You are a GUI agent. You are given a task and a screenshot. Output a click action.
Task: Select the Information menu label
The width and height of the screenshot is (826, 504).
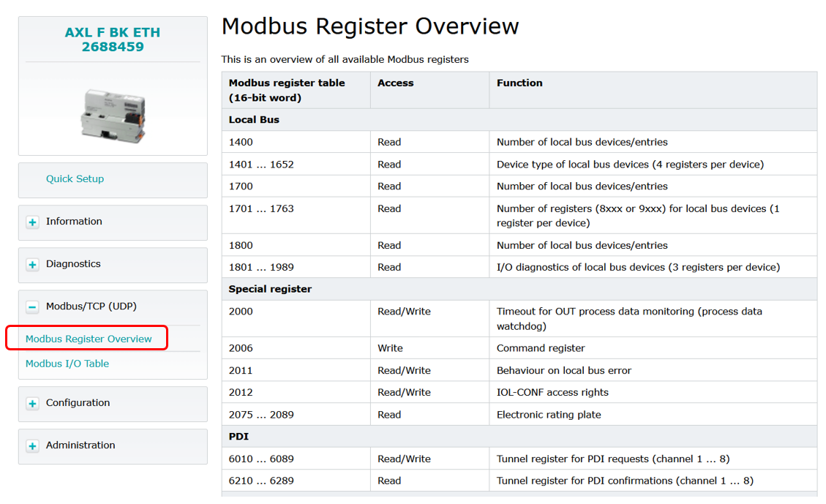74,222
